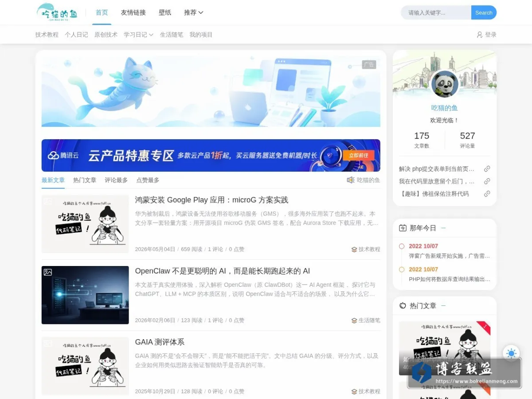Open the 生活随笔 category in the secondary nav
Screen dimensions: 532x399
coord(172,35)
